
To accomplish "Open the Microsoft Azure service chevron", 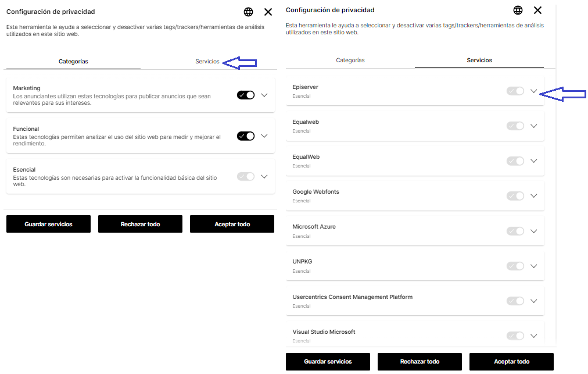I will pyautogui.click(x=534, y=231).
